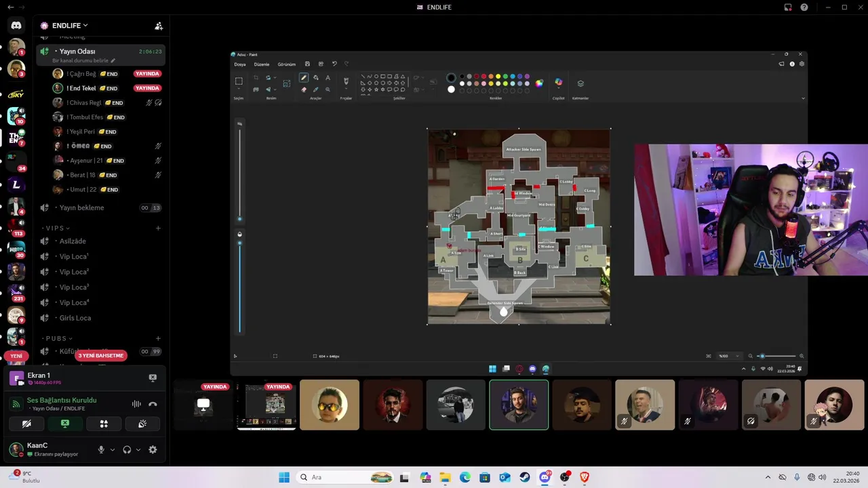The width and height of the screenshot is (868, 488).
Task: Open the Edit colors wheel in Paint
Action: [x=539, y=83]
